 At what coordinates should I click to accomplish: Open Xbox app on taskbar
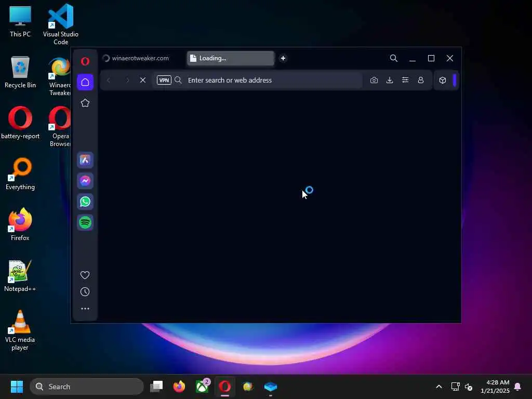pyautogui.click(x=202, y=387)
